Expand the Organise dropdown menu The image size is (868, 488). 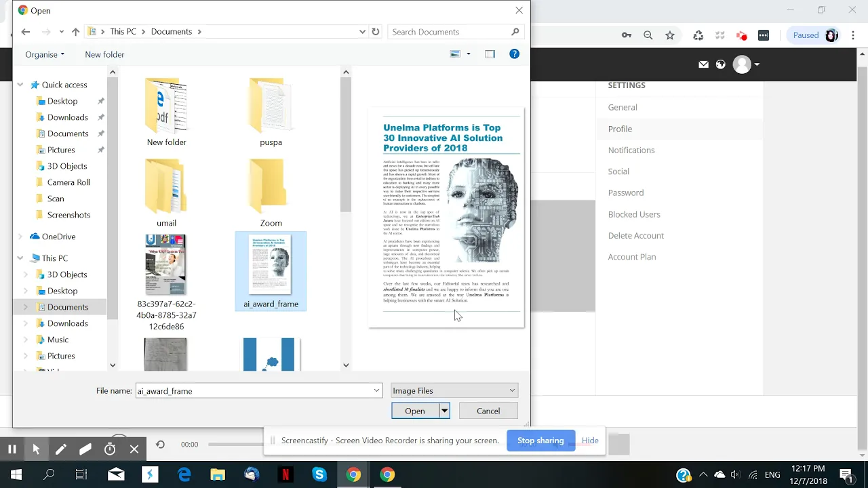click(45, 54)
